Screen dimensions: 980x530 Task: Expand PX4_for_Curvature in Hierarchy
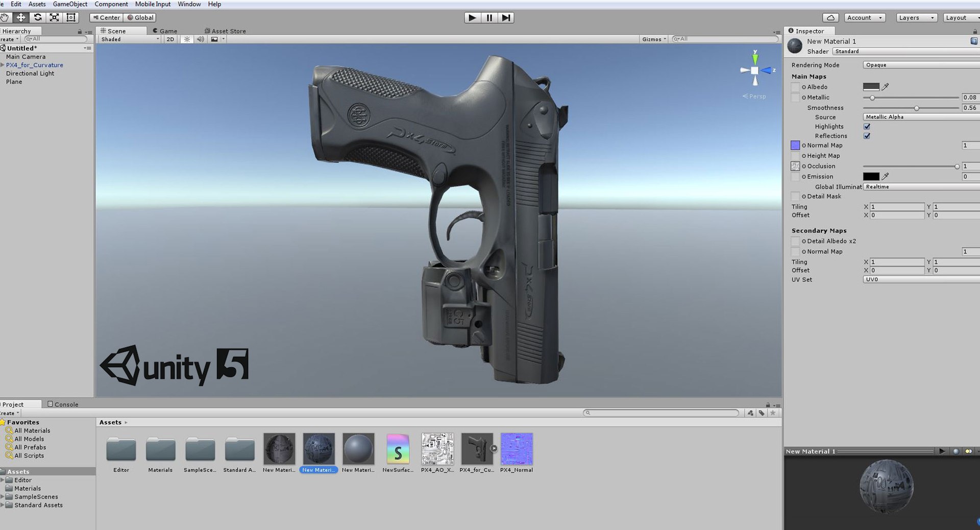click(x=3, y=65)
